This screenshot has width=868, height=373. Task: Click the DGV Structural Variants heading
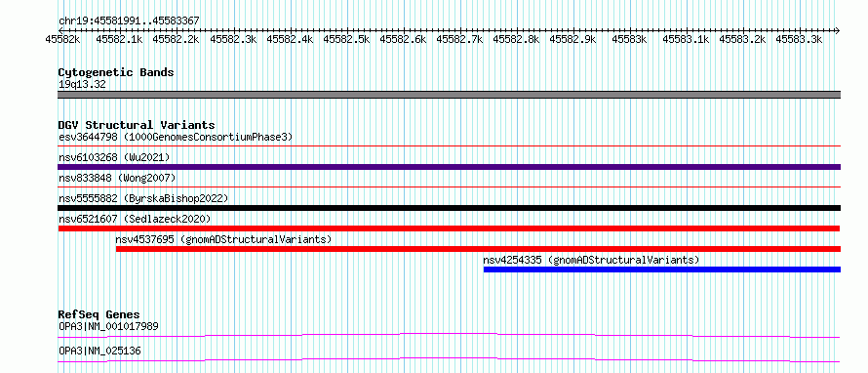click(137, 125)
